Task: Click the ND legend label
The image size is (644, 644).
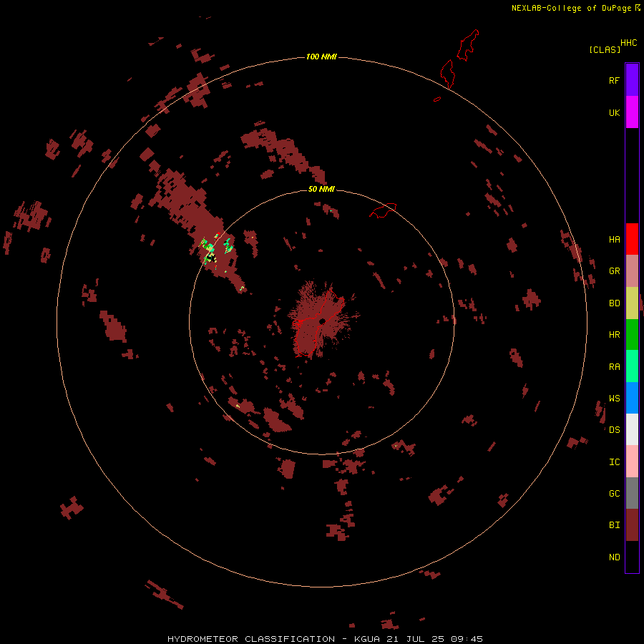Action: tap(614, 557)
